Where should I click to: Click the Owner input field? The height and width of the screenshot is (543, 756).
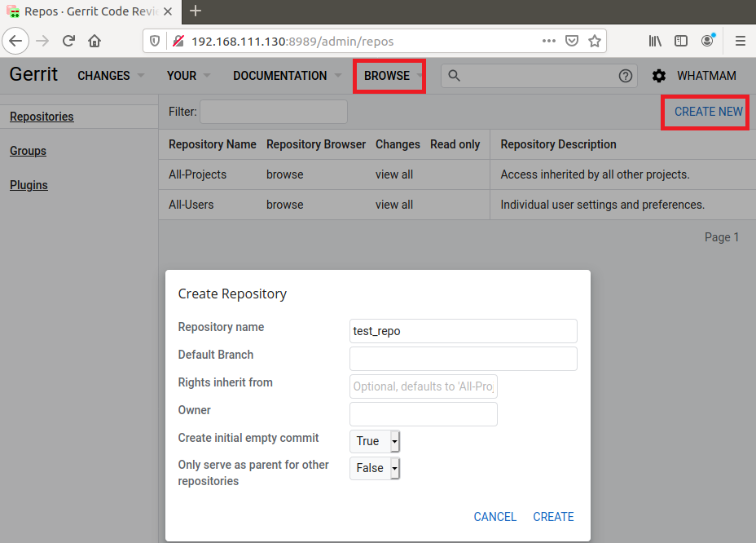(424, 414)
